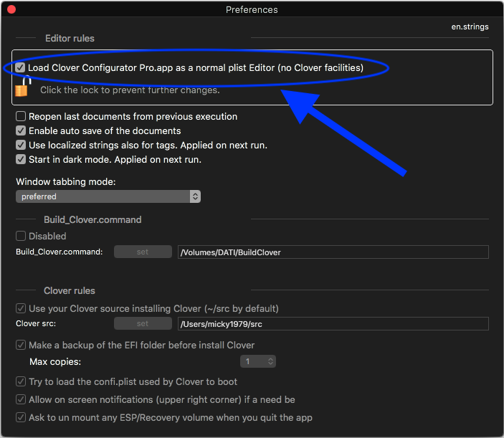Toggle Allow on screen notifications checkbox
The height and width of the screenshot is (438, 504).
point(21,399)
